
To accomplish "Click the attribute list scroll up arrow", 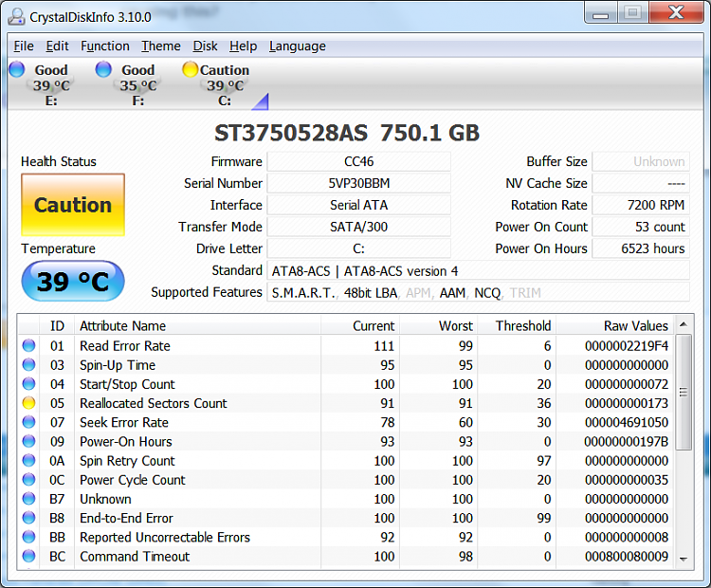I will tap(684, 324).
